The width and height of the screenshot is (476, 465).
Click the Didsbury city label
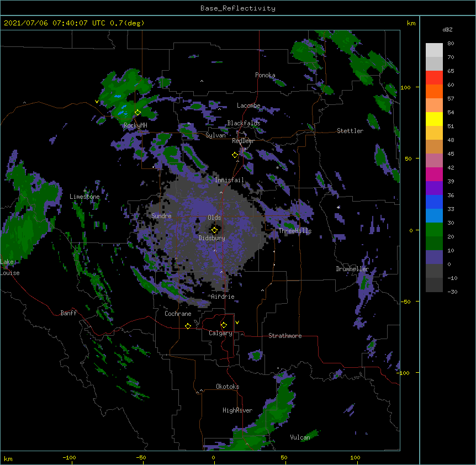pos(212,238)
